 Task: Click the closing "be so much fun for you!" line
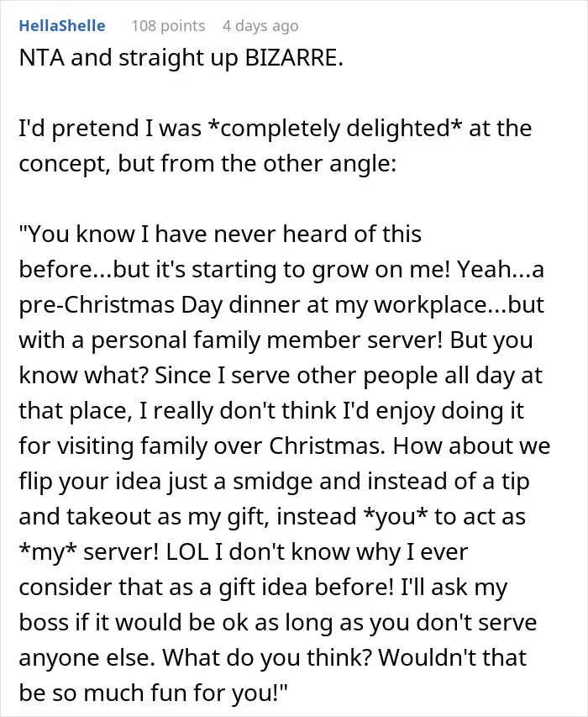click(x=154, y=693)
